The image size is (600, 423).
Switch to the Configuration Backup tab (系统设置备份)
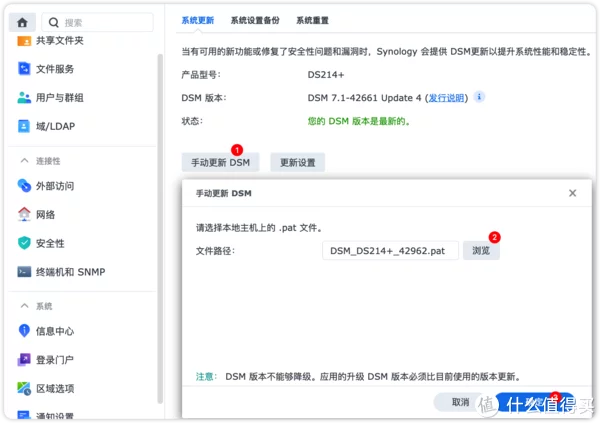point(255,20)
